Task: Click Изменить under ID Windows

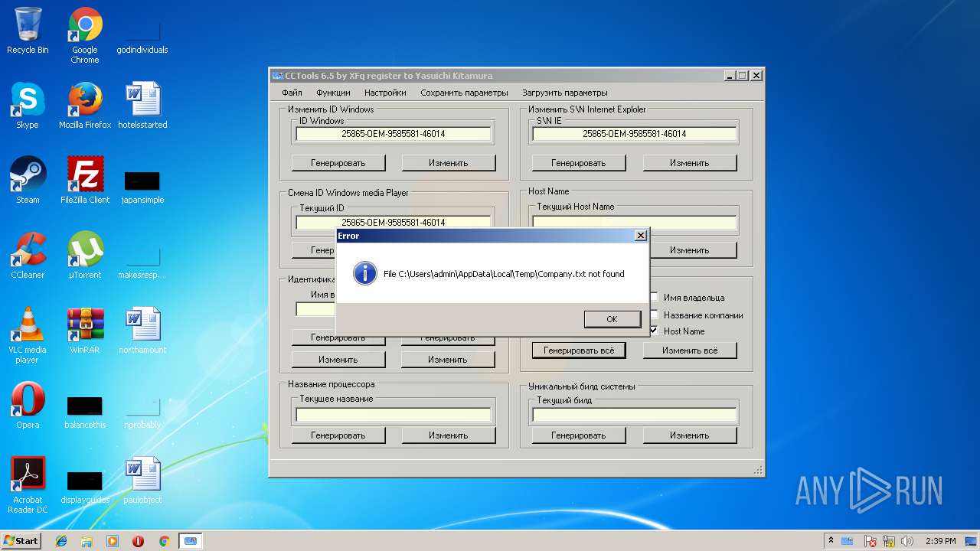Action: coord(449,163)
